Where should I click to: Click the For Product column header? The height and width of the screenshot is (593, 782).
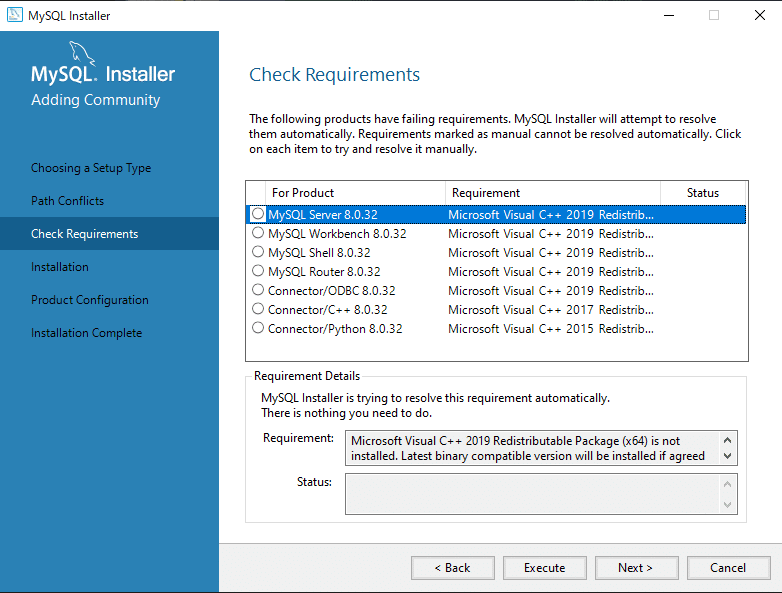point(355,193)
